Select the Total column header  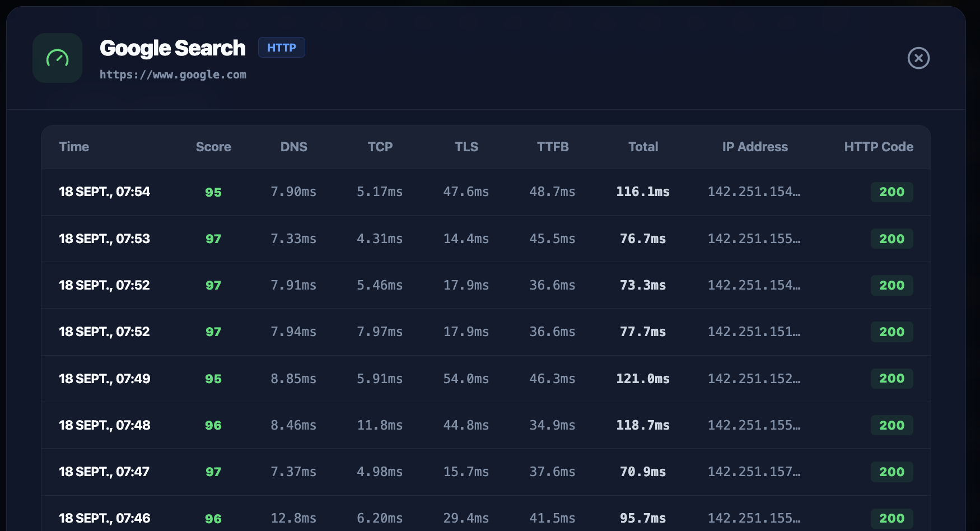(x=643, y=147)
